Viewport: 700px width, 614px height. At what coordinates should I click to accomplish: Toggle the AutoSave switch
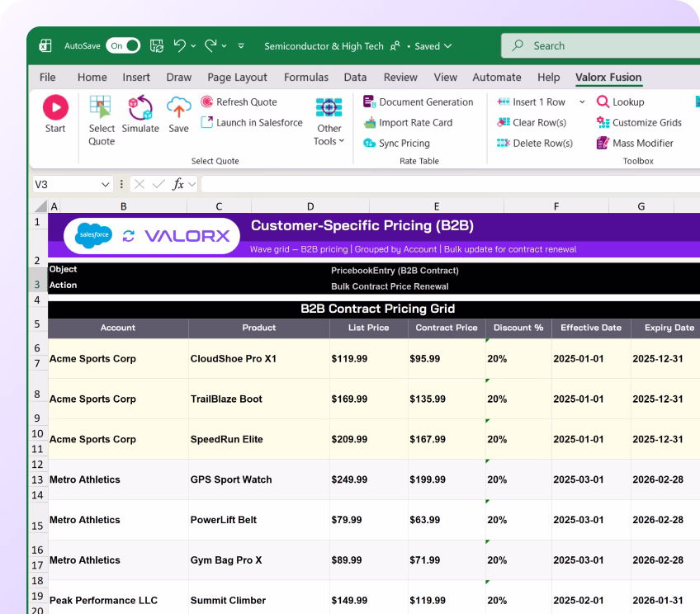click(123, 45)
